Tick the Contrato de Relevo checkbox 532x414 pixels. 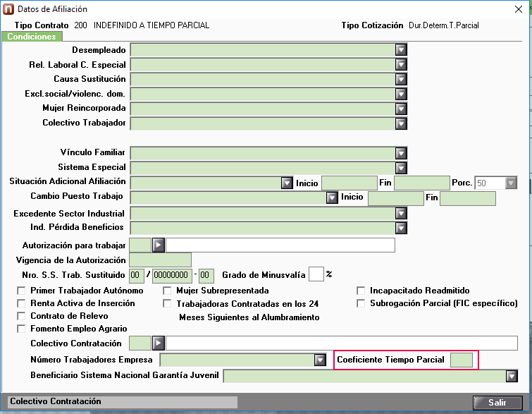[x=21, y=316]
